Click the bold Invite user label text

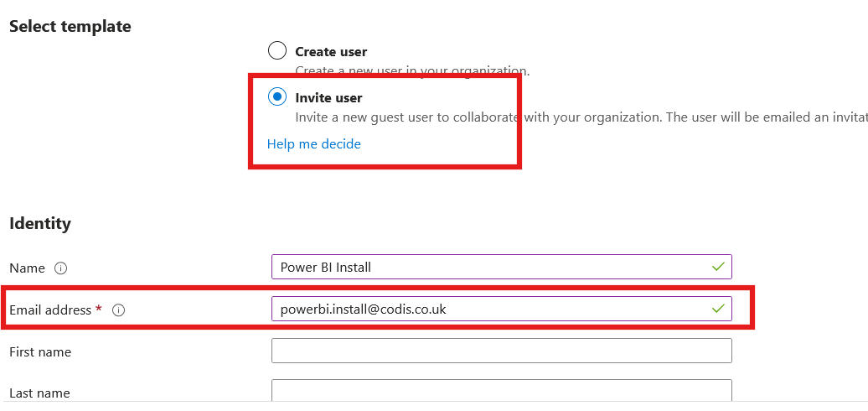pyautogui.click(x=328, y=97)
